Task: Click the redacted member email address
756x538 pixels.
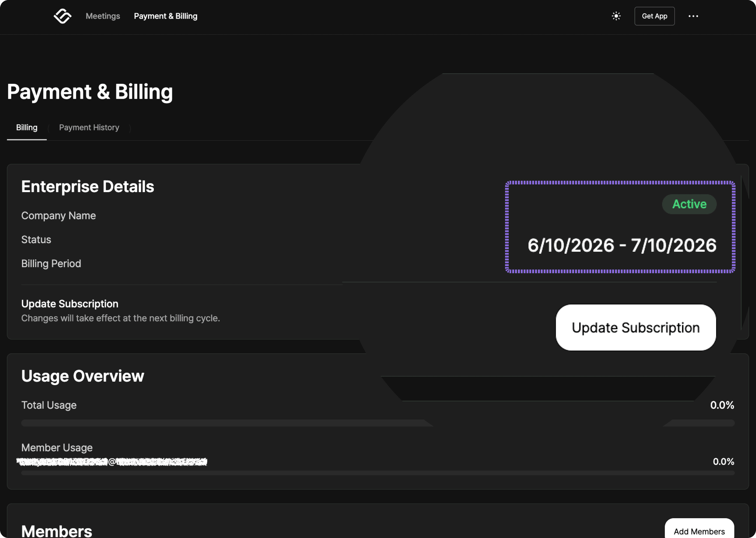Action: click(x=112, y=462)
